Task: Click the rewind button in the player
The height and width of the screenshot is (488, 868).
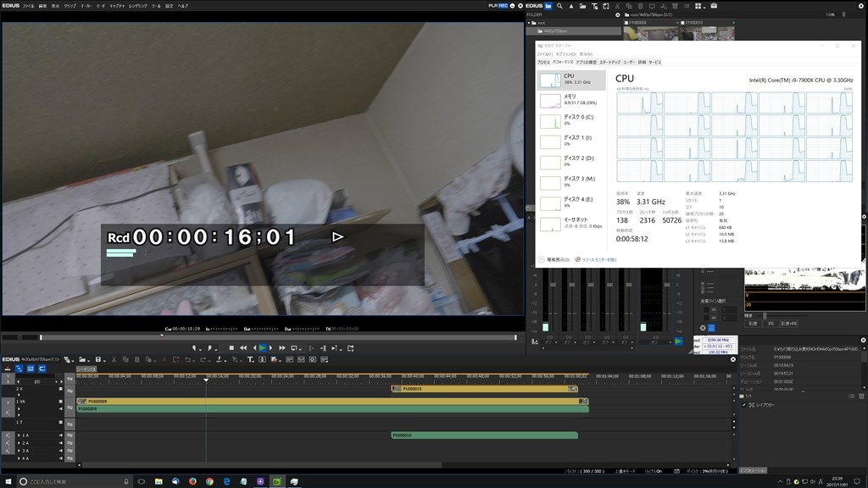Action: 243,348
